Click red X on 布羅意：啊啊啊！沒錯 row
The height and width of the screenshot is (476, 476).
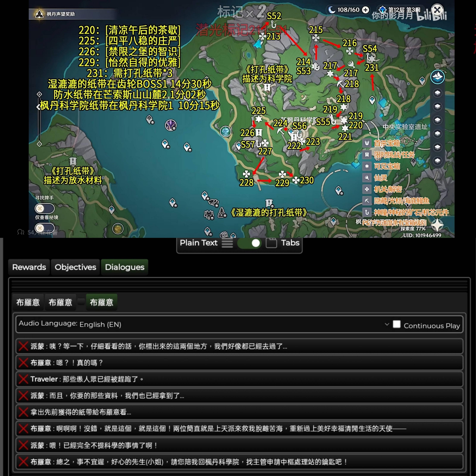coord(23,429)
